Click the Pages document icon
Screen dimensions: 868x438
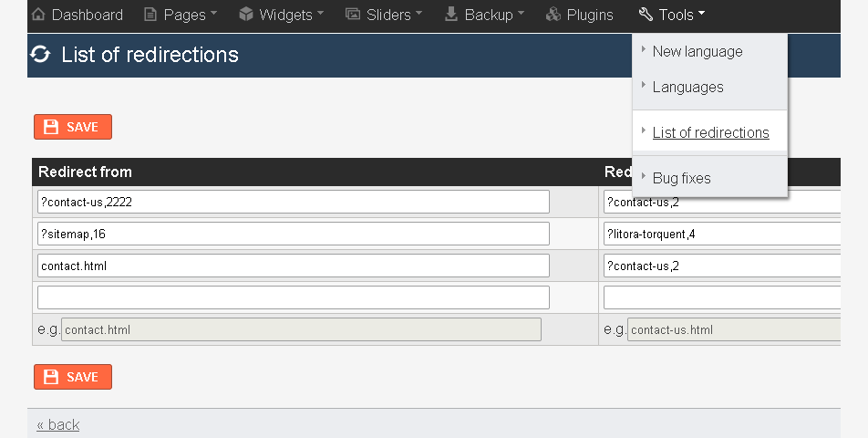(150, 15)
